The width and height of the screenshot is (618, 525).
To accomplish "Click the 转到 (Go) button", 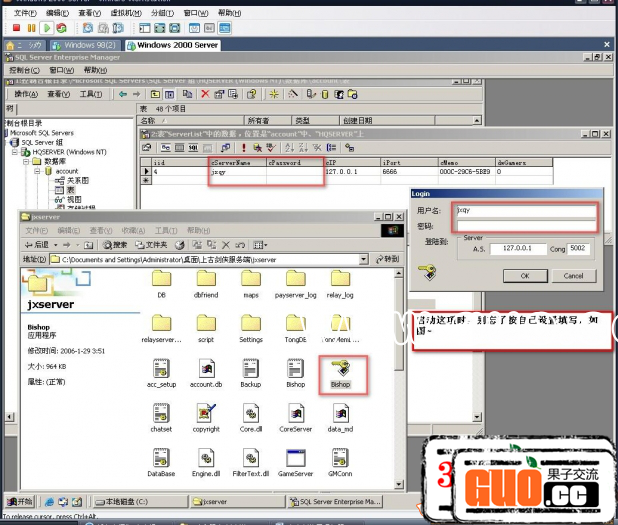I will 387,259.
